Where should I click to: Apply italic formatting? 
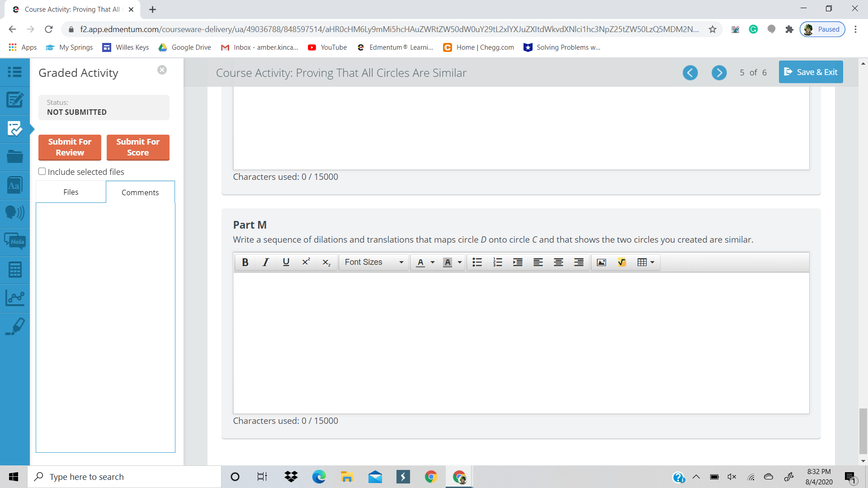(x=265, y=262)
